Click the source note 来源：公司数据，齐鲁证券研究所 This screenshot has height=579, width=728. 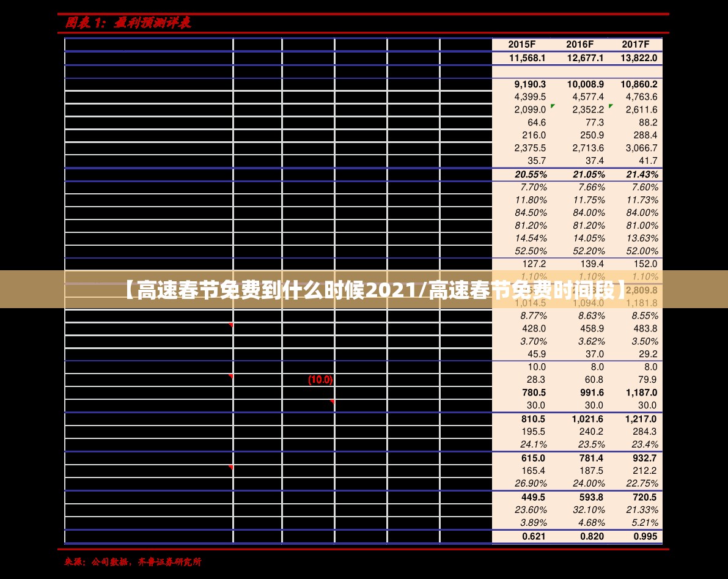(133, 562)
